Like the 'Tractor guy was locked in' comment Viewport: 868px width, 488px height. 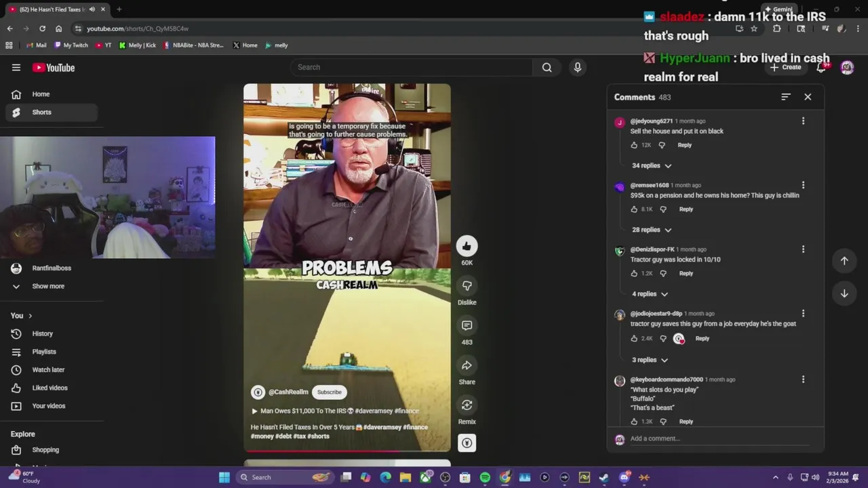pyautogui.click(x=634, y=273)
